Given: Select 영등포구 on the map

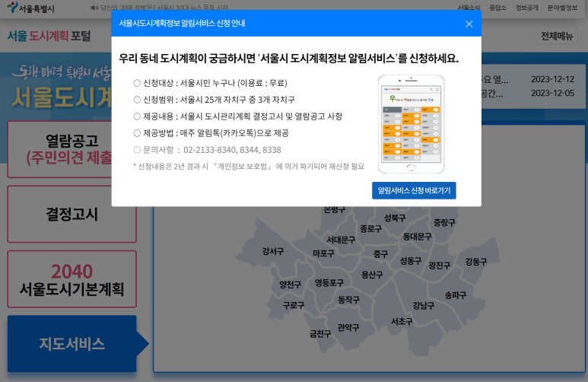Looking at the screenshot, I should tap(329, 282).
